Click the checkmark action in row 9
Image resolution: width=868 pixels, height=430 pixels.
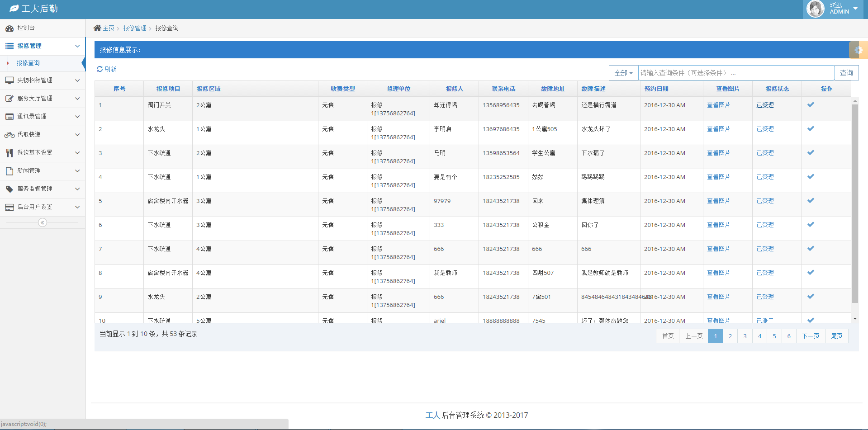coord(811,297)
